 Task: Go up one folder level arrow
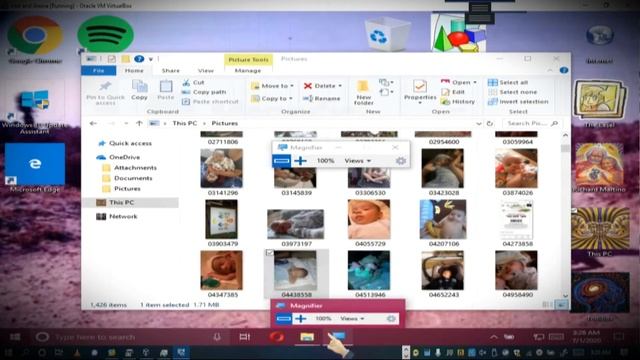pos(139,123)
